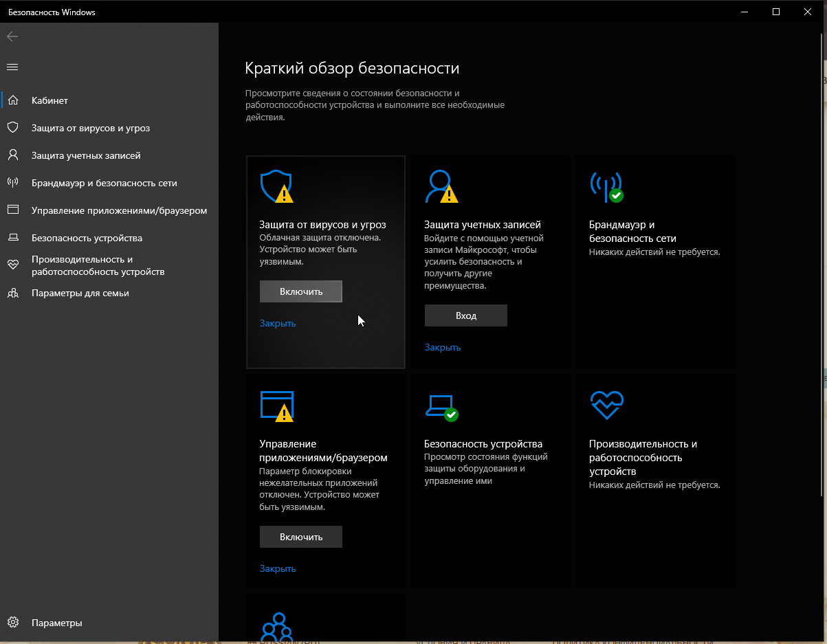
Task: Click Производительность и работоспособность устройств tile title
Action: click(643, 458)
